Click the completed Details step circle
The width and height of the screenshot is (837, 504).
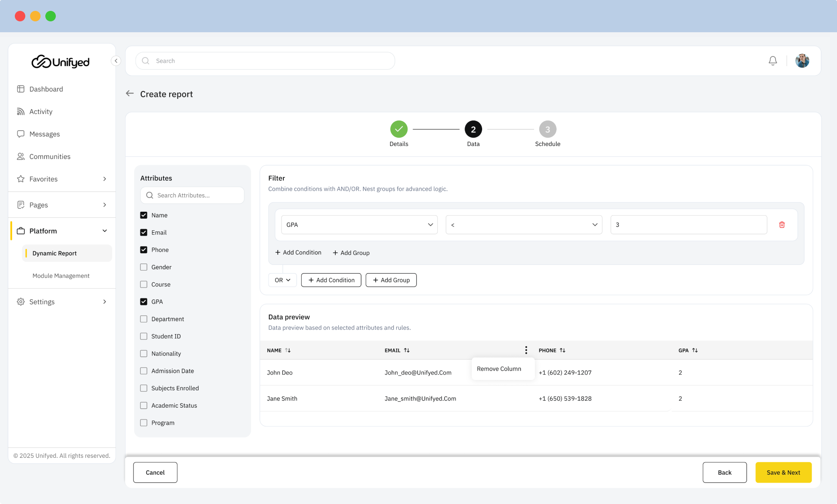click(x=399, y=129)
